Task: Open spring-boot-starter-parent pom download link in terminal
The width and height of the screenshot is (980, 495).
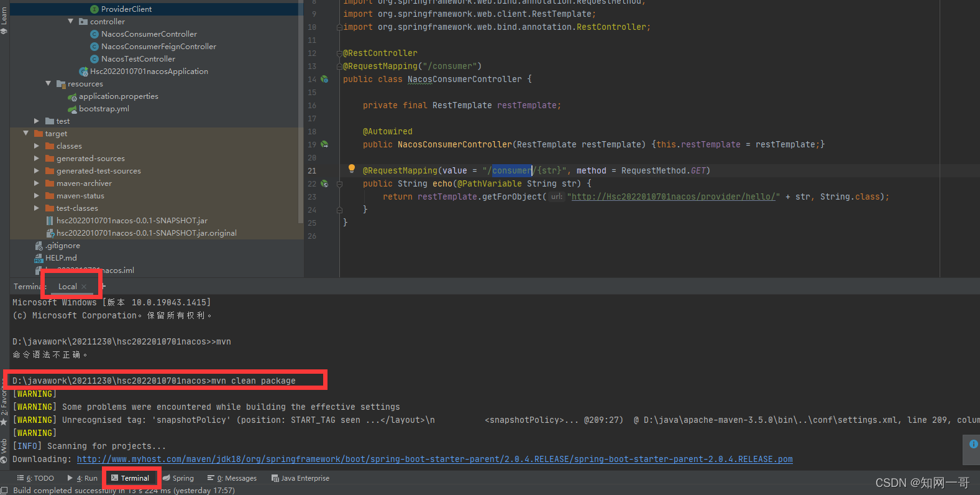Action: tap(434, 460)
